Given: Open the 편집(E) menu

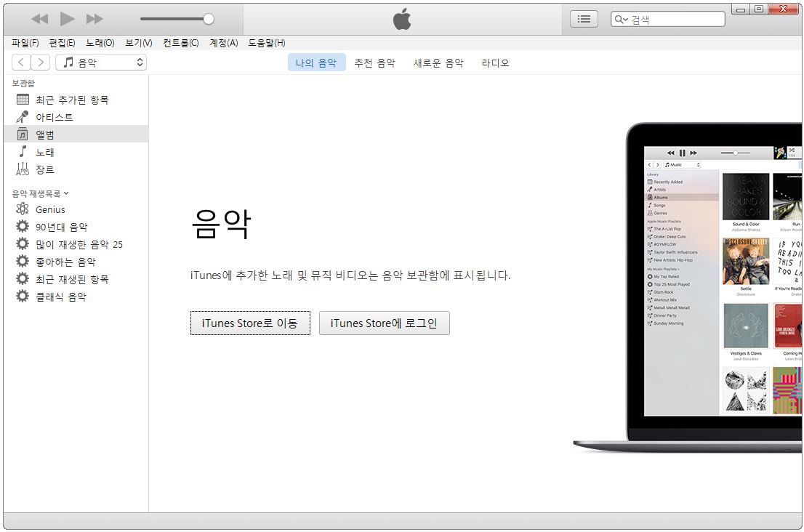Looking at the screenshot, I should [x=62, y=43].
